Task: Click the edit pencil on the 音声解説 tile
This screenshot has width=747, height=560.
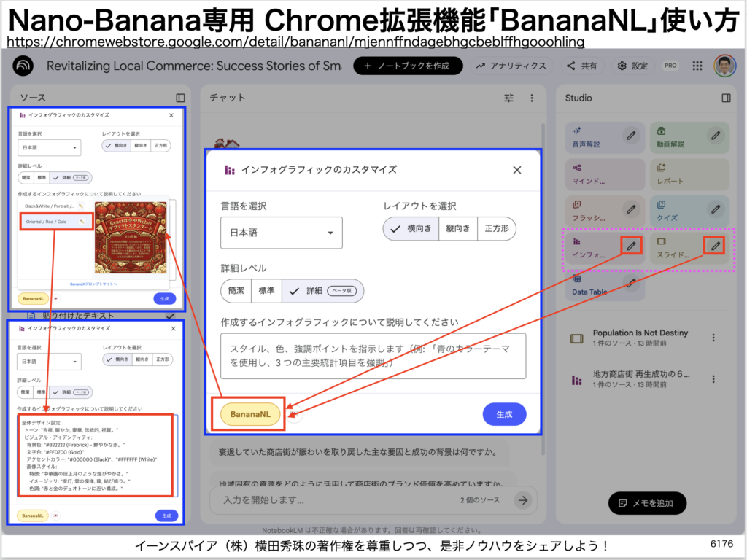Action: (x=631, y=135)
